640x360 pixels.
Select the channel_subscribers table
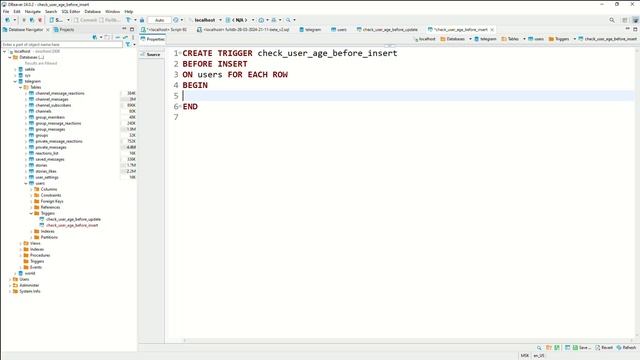pos(53,105)
